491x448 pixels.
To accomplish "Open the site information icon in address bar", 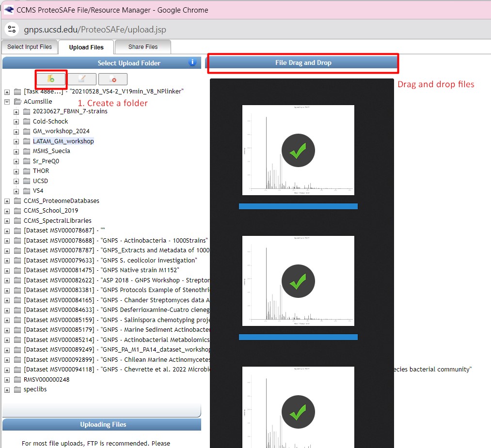I will (12, 30).
